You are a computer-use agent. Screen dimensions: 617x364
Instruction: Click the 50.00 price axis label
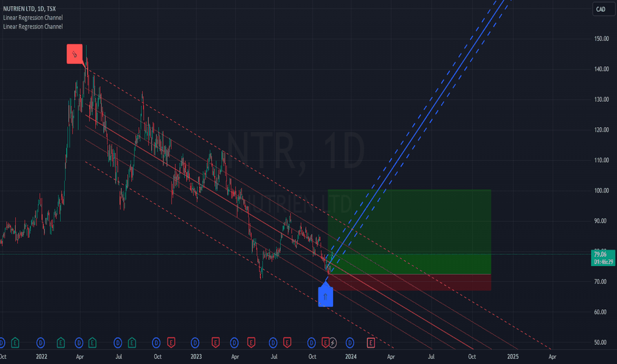pos(600,342)
